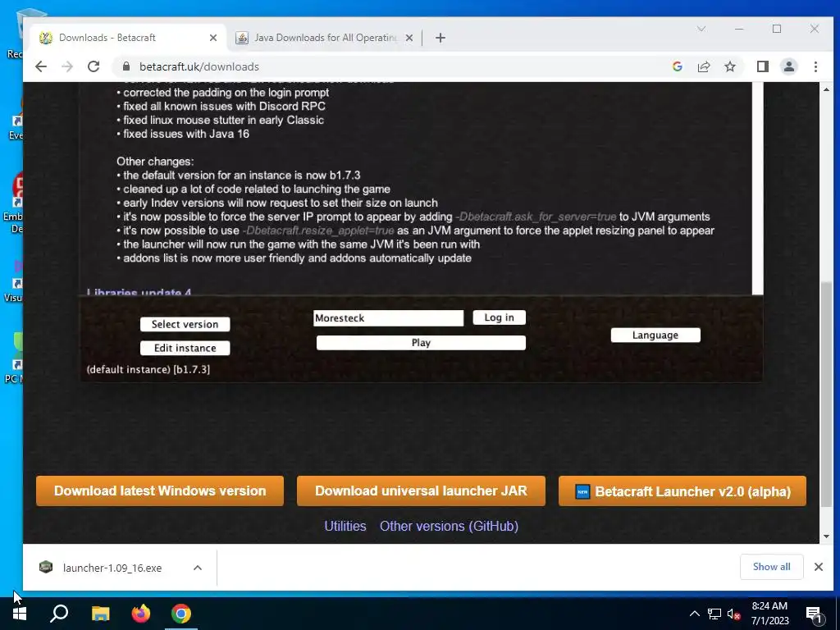Viewport: 840px width, 630px height.
Task: Open the muted volume tray icon
Action: [x=733, y=614]
